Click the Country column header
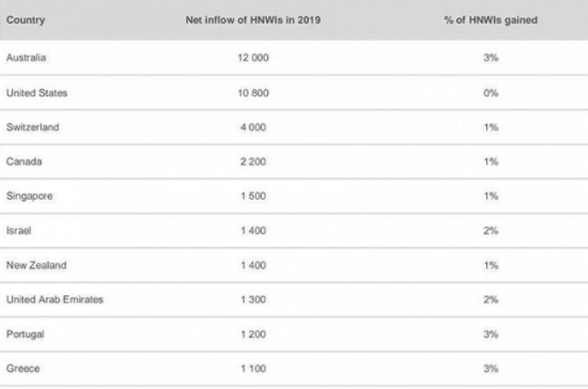 (x=26, y=20)
